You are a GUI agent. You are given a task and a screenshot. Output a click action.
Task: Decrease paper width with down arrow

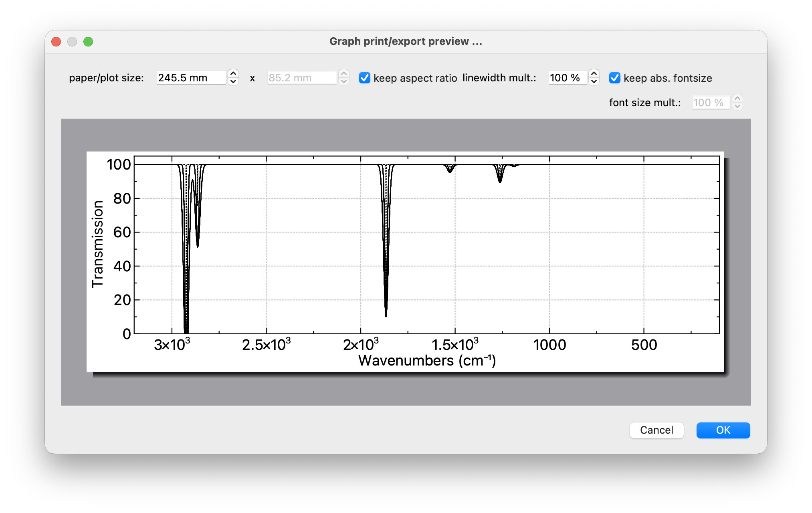coord(233,82)
